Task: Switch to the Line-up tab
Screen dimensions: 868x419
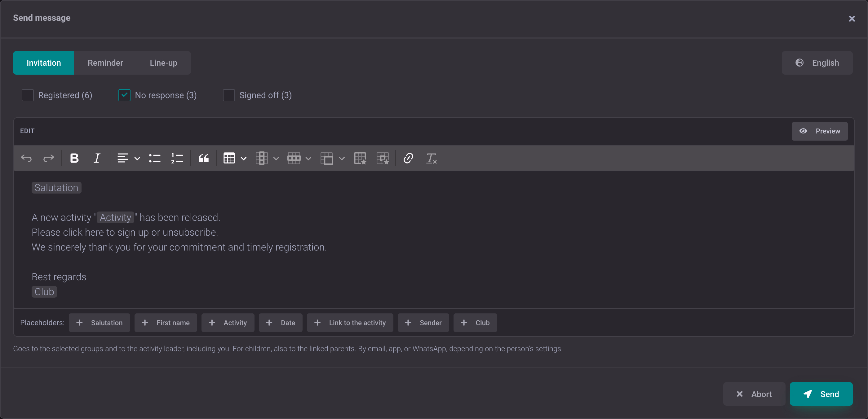Action: click(x=163, y=63)
